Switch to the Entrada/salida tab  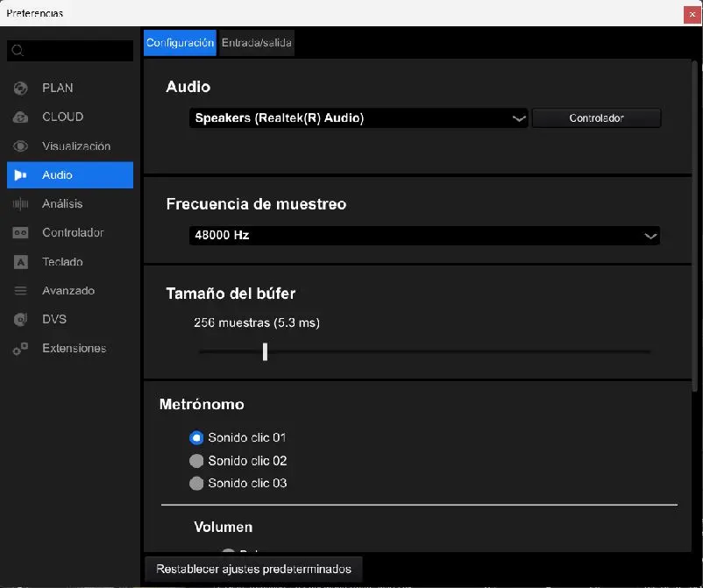pos(257,43)
